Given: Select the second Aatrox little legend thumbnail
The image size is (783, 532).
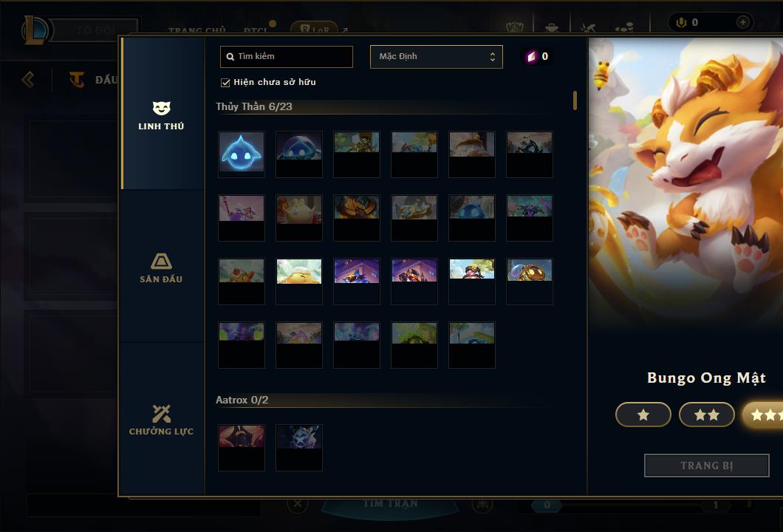Looking at the screenshot, I should pyautogui.click(x=299, y=448).
